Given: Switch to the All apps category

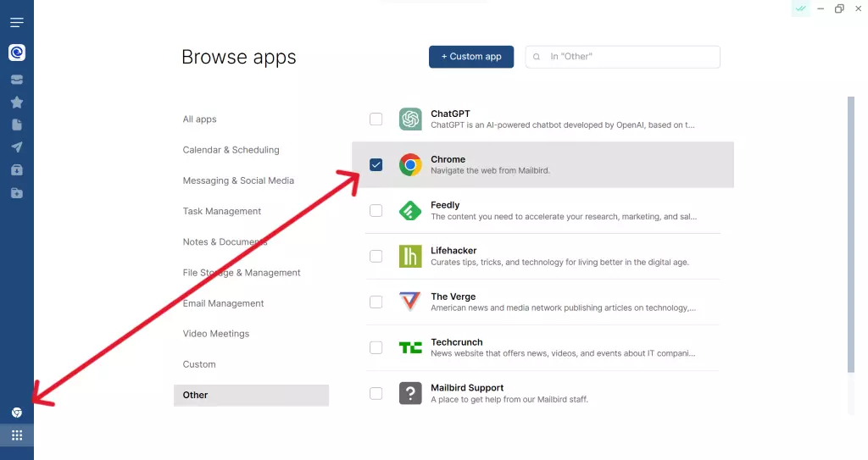Looking at the screenshot, I should [200, 119].
